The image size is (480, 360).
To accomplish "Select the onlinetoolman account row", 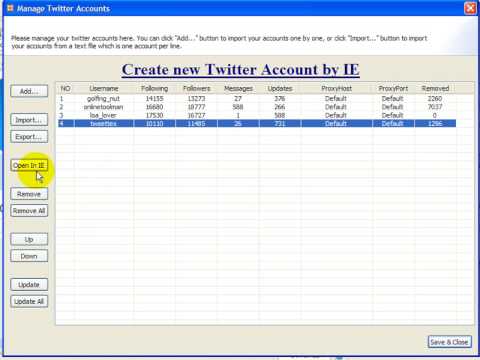I will [257, 107].
